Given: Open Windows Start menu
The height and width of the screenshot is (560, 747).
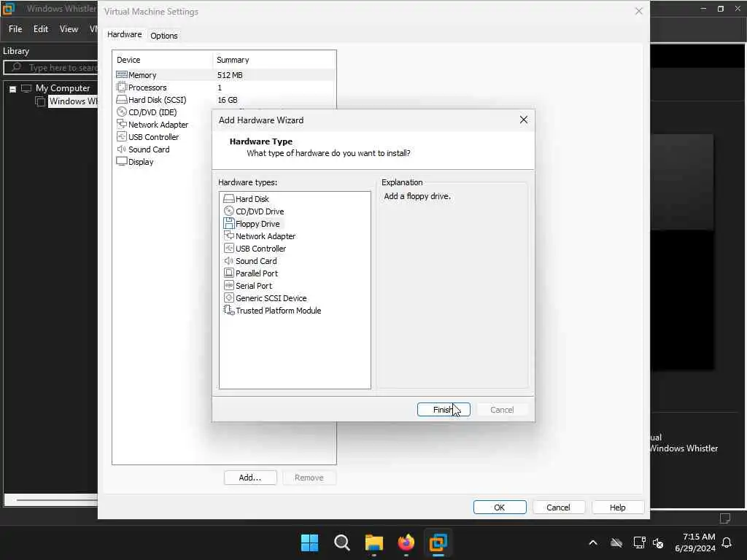Looking at the screenshot, I should [x=309, y=542].
